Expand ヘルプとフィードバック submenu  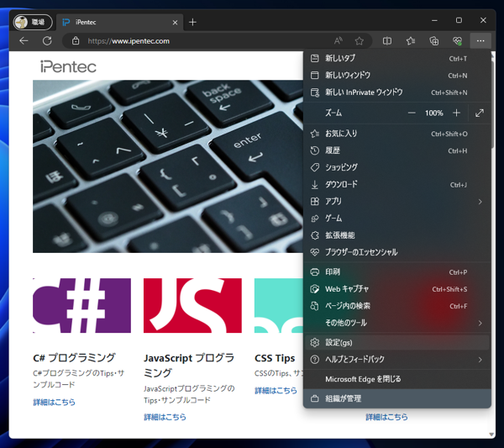point(397,359)
